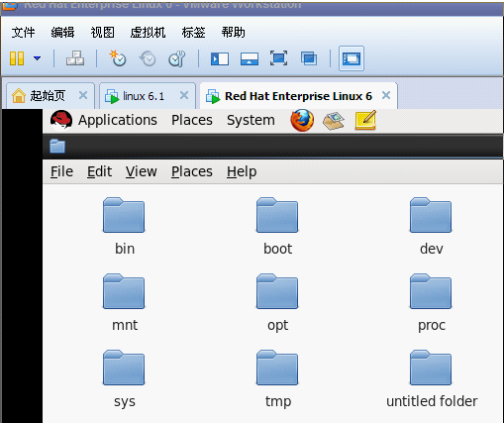Revert to previous snapshot
The image size is (504, 423).
click(x=148, y=58)
